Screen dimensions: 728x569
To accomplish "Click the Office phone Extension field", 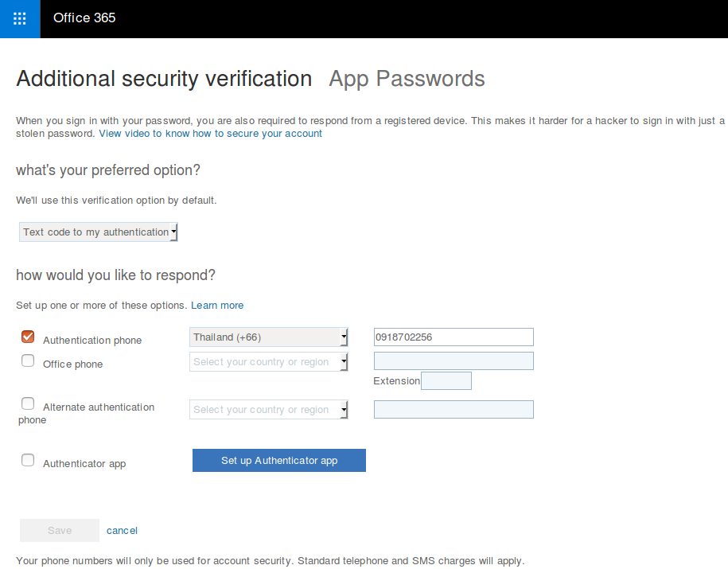I will 446,381.
